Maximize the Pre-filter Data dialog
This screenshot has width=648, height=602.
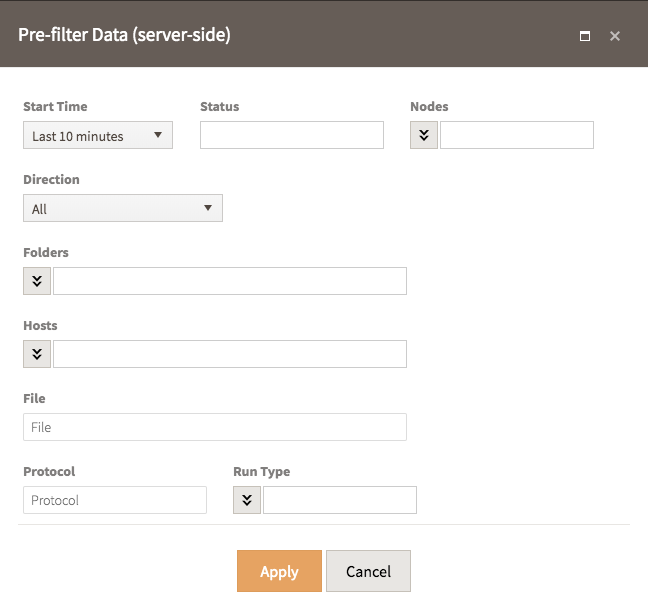[x=585, y=36]
